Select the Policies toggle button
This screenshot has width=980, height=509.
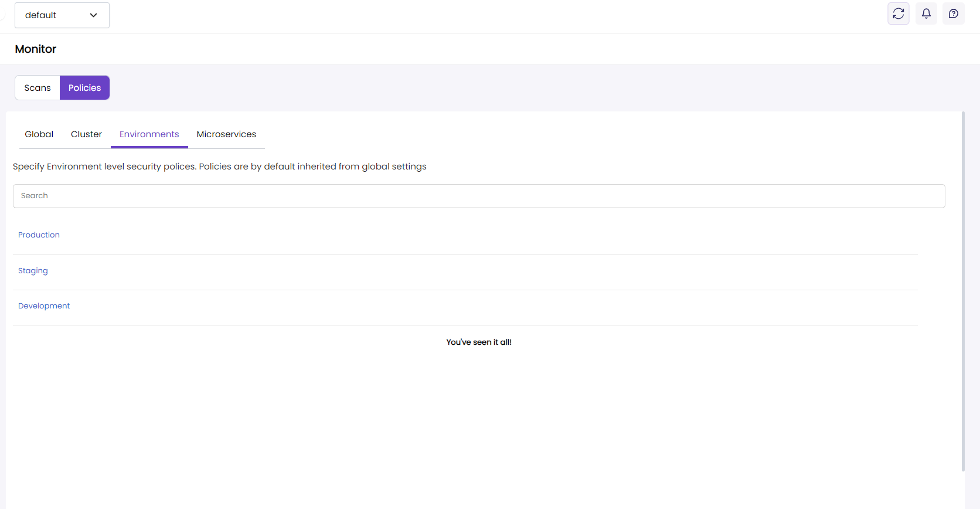84,88
